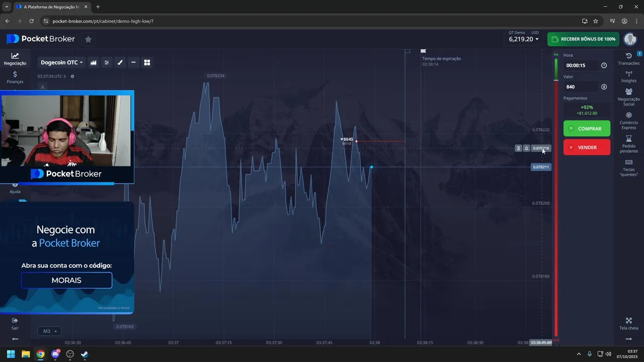
Task: Open the indicators sliders icon
Action: (x=107, y=62)
